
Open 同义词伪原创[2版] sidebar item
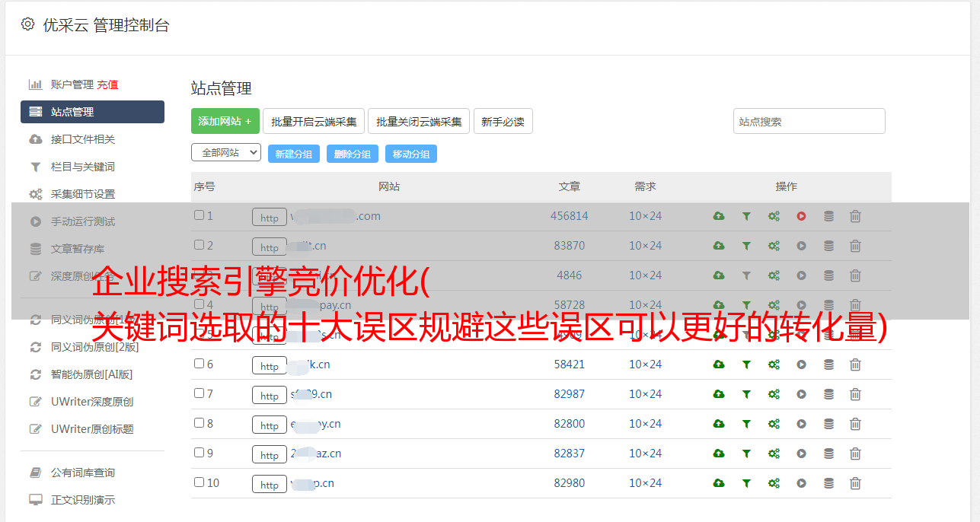click(x=94, y=347)
